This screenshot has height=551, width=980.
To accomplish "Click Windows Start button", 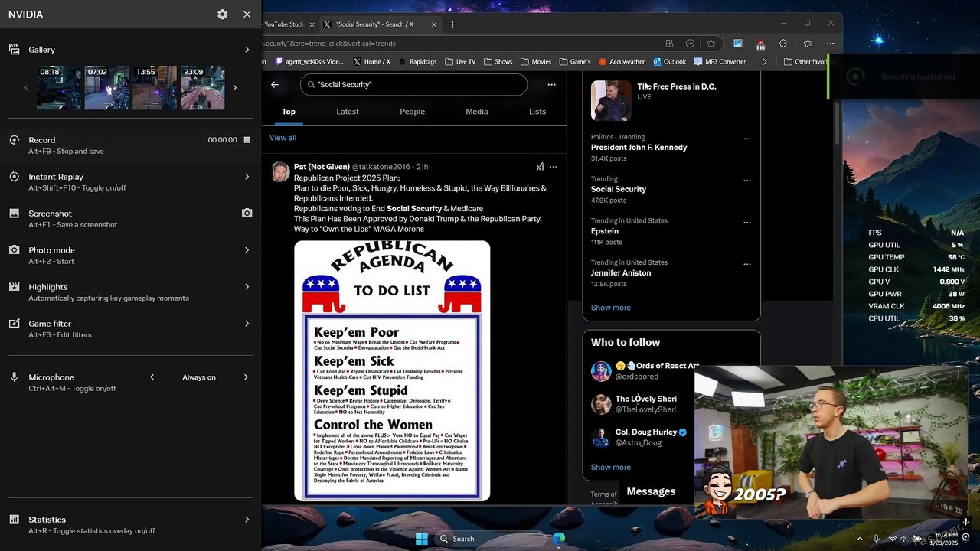I will (x=422, y=539).
